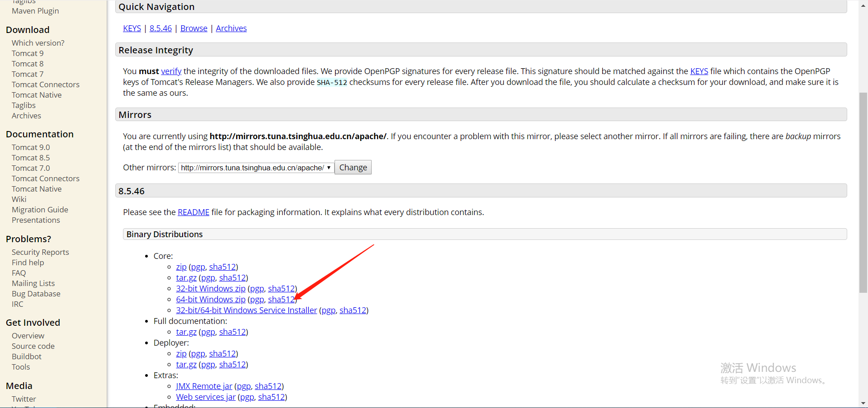Open Tomcat Connectors under Download
Image resolution: width=868 pixels, height=408 pixels.
(46, 84)
